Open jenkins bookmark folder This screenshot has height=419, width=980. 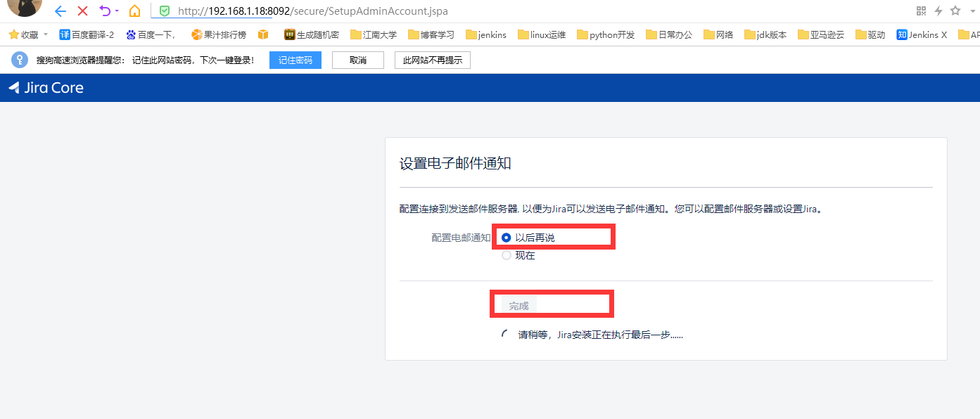click(486, 34)
